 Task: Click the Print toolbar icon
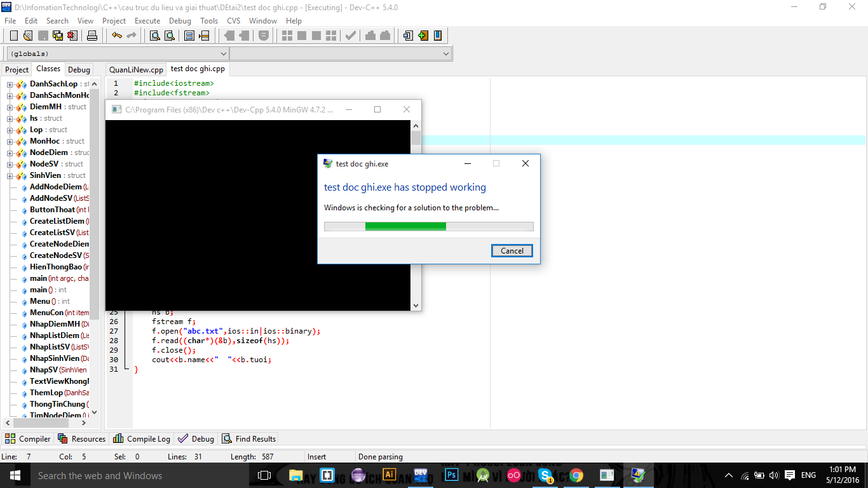(x=92, y=36)
